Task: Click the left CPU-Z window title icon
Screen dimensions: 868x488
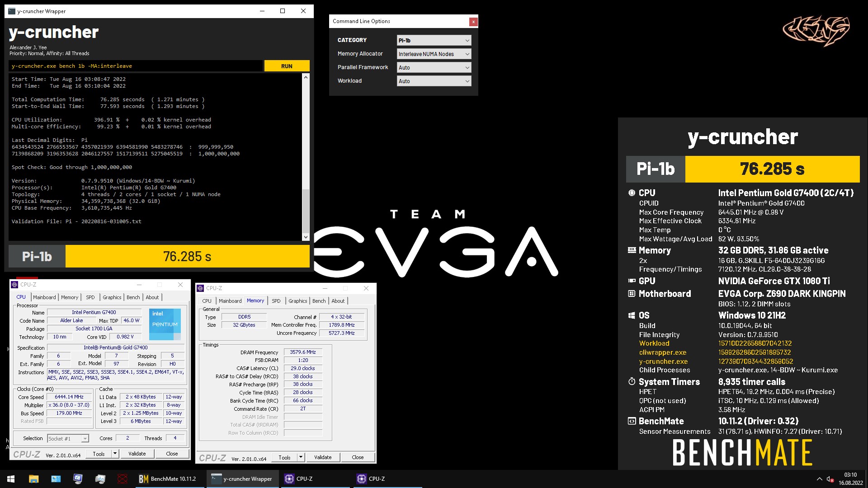Action: pyautogui.click(x=14, y=285)
